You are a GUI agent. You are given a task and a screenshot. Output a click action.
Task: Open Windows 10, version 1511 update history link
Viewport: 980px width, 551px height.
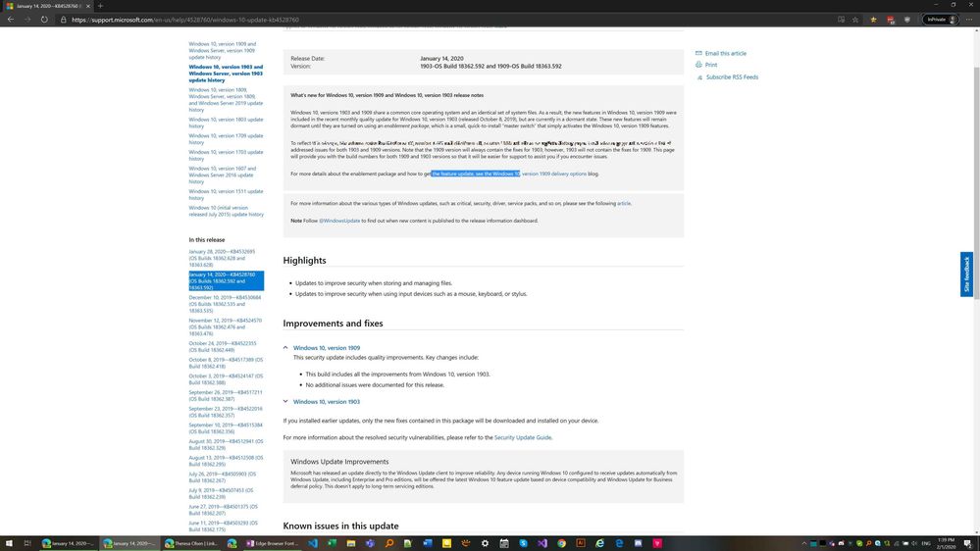226,194
